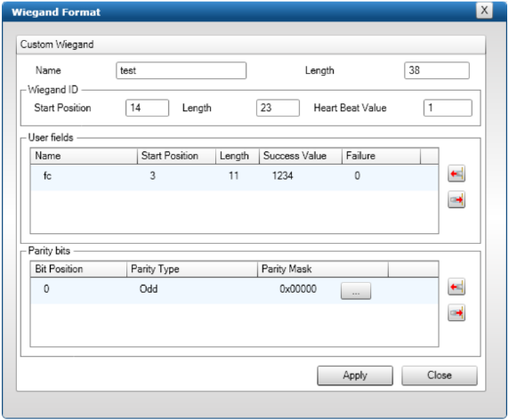Click the Heart Beat Value field
Viewport: 509px width, 420px height.
coord(448,108)
